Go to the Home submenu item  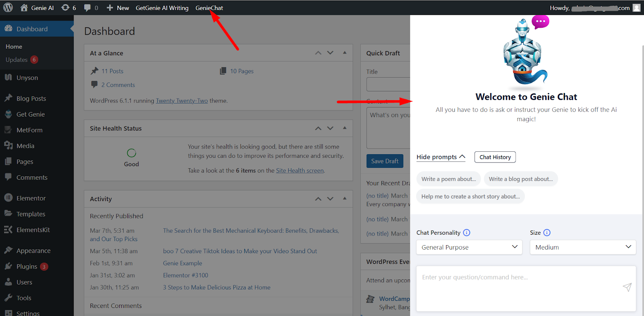click(14, 47)
